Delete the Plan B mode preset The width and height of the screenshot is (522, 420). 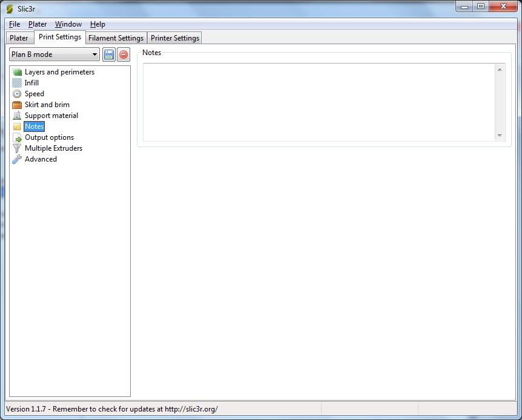point(124,54)
